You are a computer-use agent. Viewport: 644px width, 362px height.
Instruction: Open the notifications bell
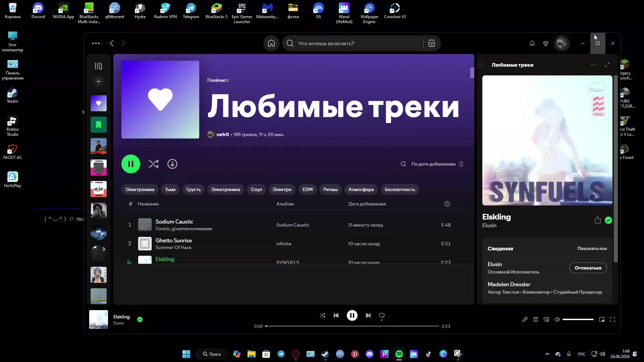point(532,43)
